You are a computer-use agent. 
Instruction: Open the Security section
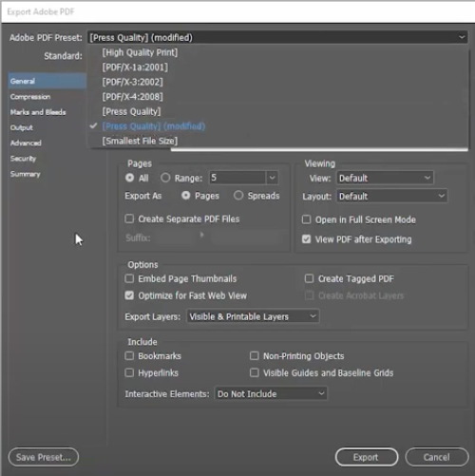click(x=23, y=159)
